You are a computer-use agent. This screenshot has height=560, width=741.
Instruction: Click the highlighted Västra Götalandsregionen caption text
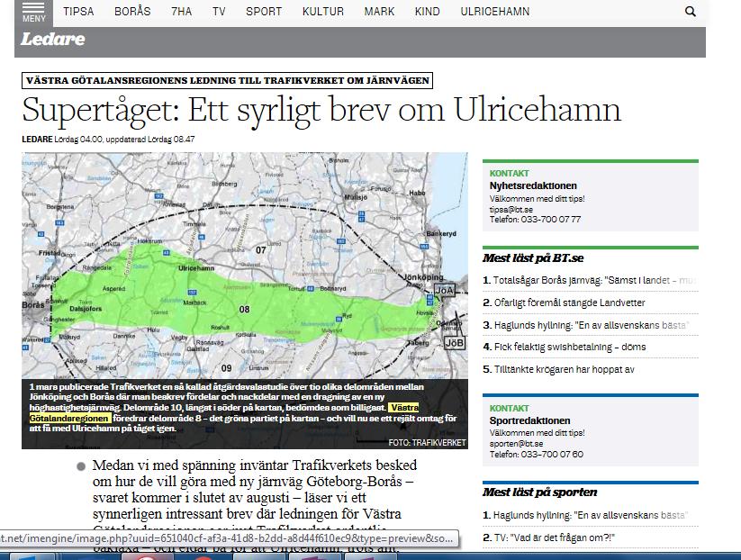(x=224, y=413)
